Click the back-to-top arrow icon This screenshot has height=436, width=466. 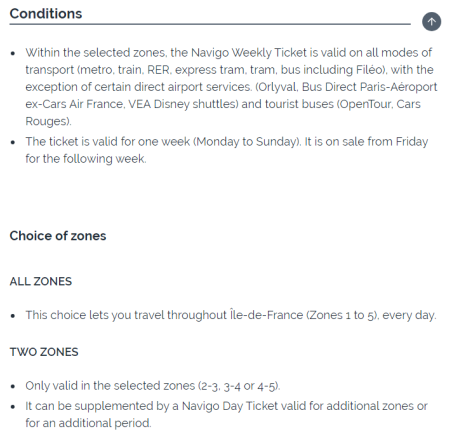[431, 22]
